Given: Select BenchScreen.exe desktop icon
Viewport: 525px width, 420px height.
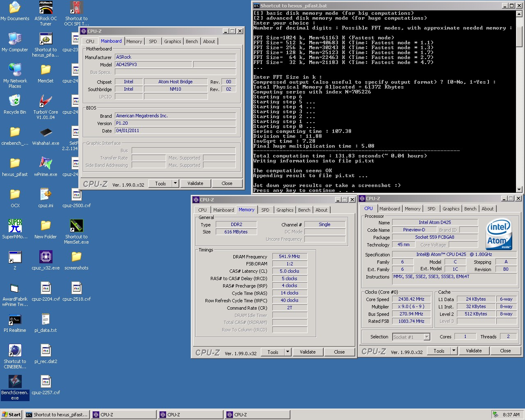Looking at the screenshot, I should (x=15, y=388).
